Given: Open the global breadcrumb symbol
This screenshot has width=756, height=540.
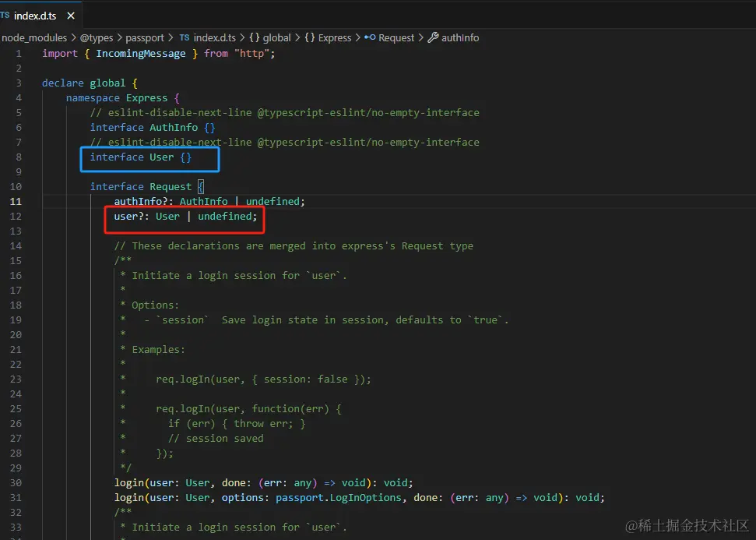Looking at the screenshot, I should pos(276,37).
